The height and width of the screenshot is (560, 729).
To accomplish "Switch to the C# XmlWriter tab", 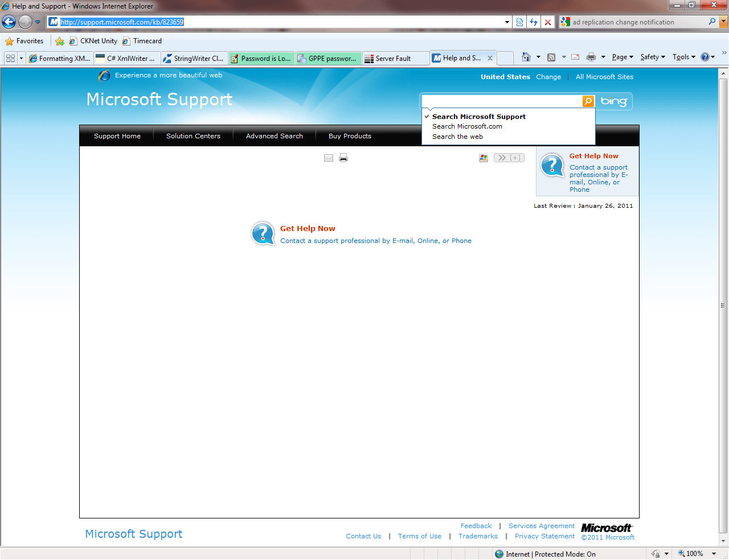I will click(x=126, y=58).
